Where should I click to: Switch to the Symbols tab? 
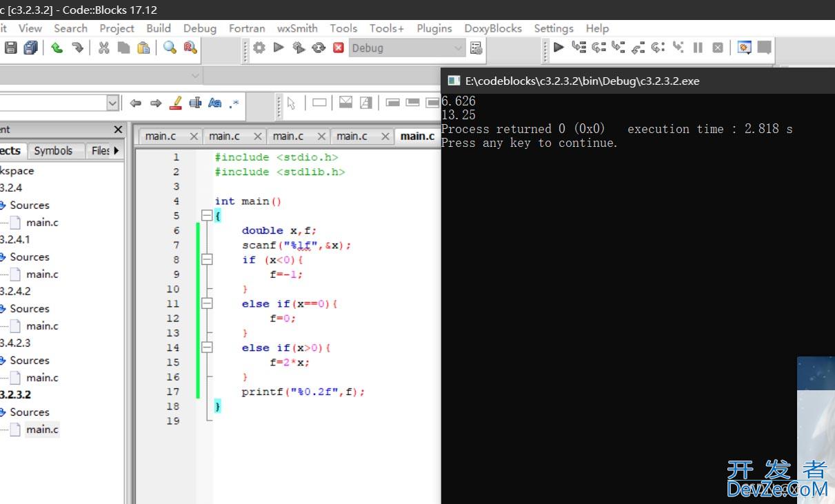tap(53, 150)
